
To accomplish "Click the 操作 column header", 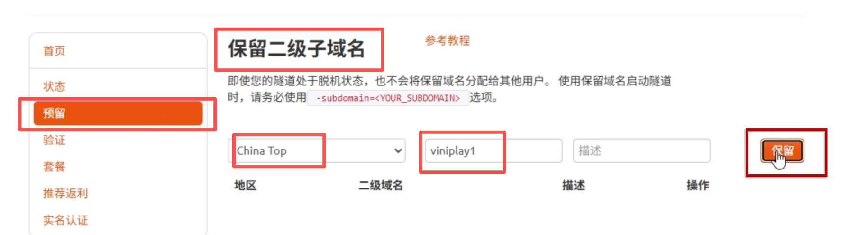I will click(698, 185).
